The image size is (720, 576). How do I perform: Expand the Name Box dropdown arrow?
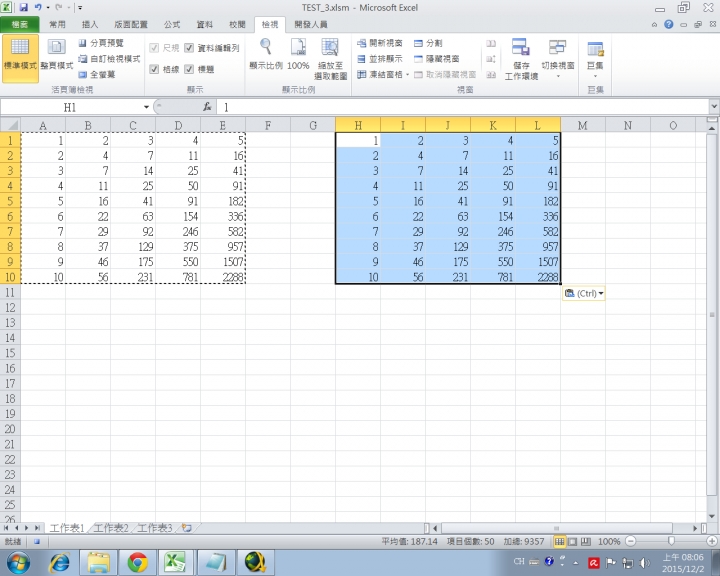point(146,107)
